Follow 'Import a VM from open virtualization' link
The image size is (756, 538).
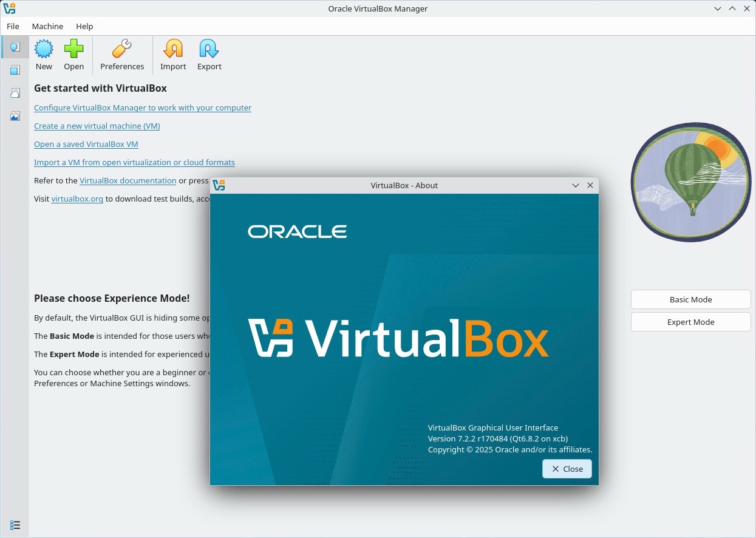tap(134, 162)
